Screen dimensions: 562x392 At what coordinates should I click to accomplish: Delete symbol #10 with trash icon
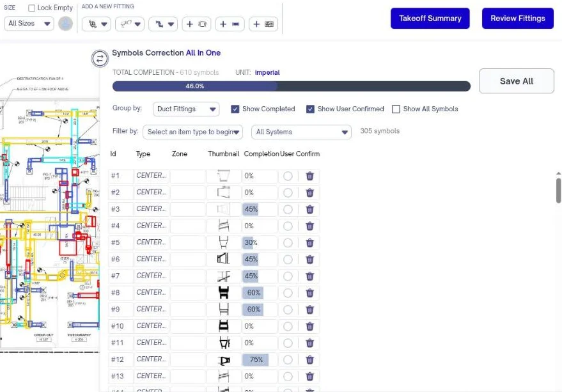(309, 326)
